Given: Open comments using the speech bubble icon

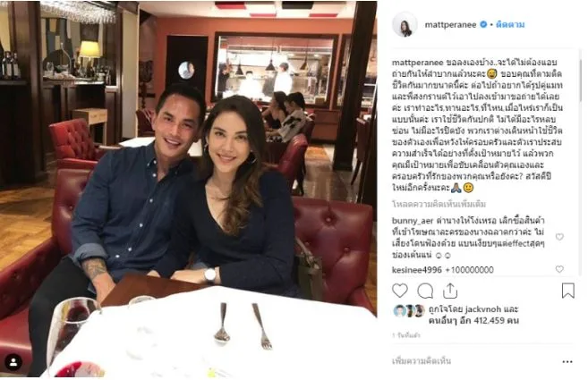Looking at the screenshot, I should 425,291.
